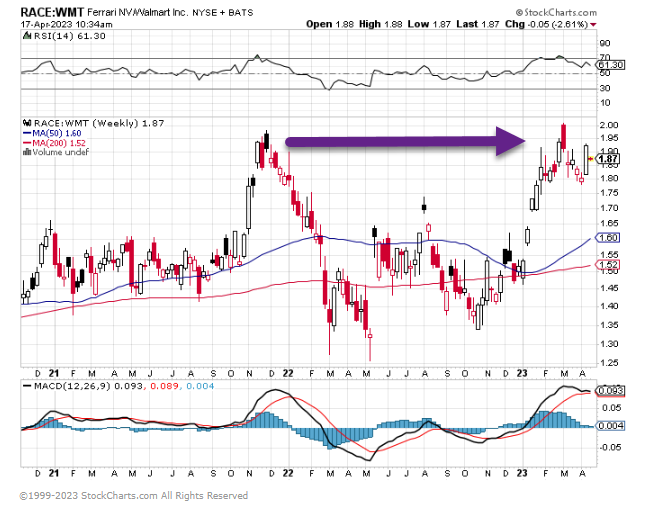Screen dimensions: 656x509
Task: Click the RSI axis level 10
Action: (x=605, y=103)
